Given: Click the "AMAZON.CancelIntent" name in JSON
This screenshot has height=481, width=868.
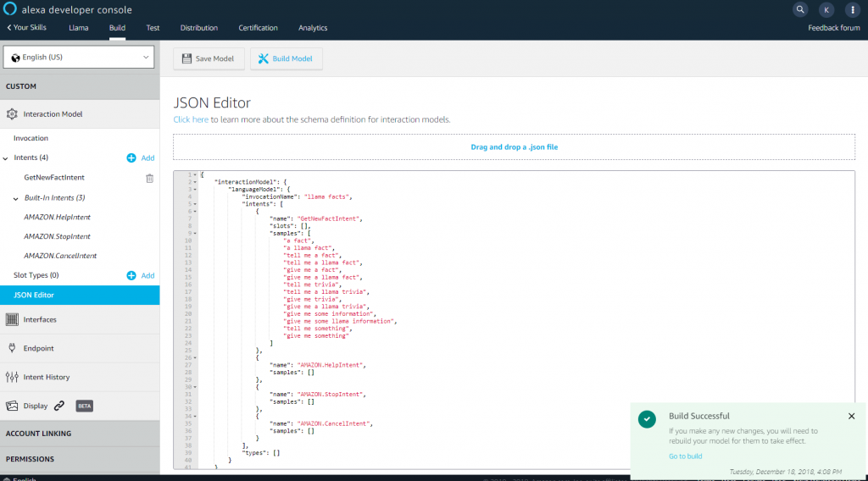Looking at the screenshot, I should click(333, 423).
